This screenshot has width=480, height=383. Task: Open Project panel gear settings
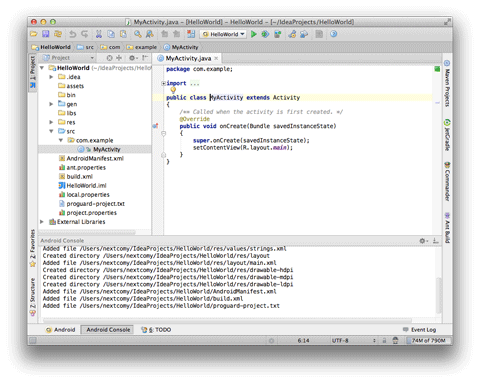(133, 58)
